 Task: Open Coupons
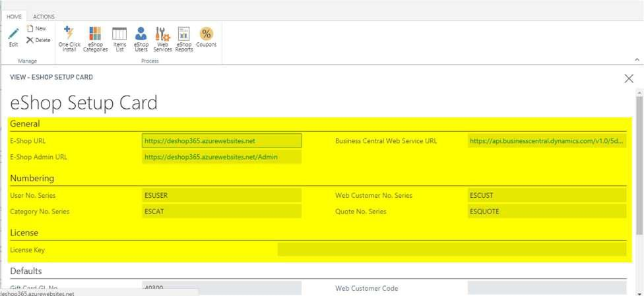pyautogui.click(x=206, y=37)
